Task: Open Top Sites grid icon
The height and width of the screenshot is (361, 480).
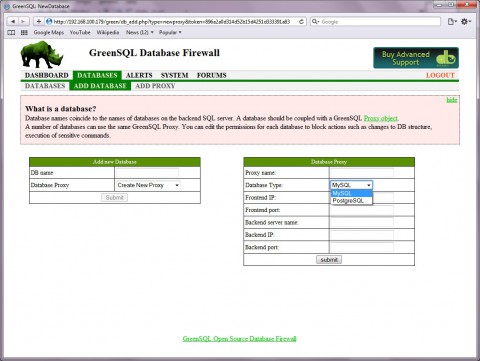Action: (24, 32)
